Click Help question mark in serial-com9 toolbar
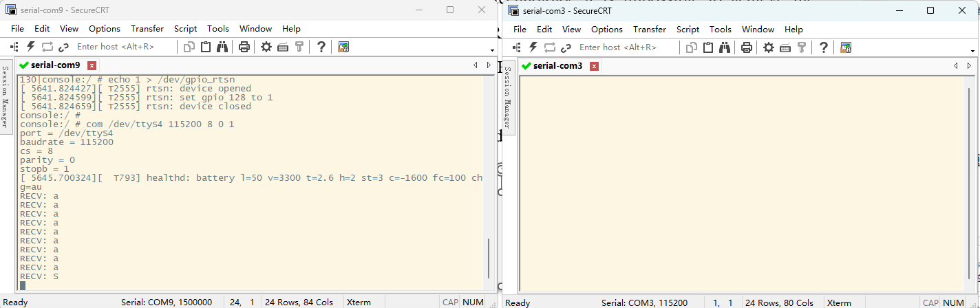The height and width of the screenshot is (308, 980). point(321,47)
